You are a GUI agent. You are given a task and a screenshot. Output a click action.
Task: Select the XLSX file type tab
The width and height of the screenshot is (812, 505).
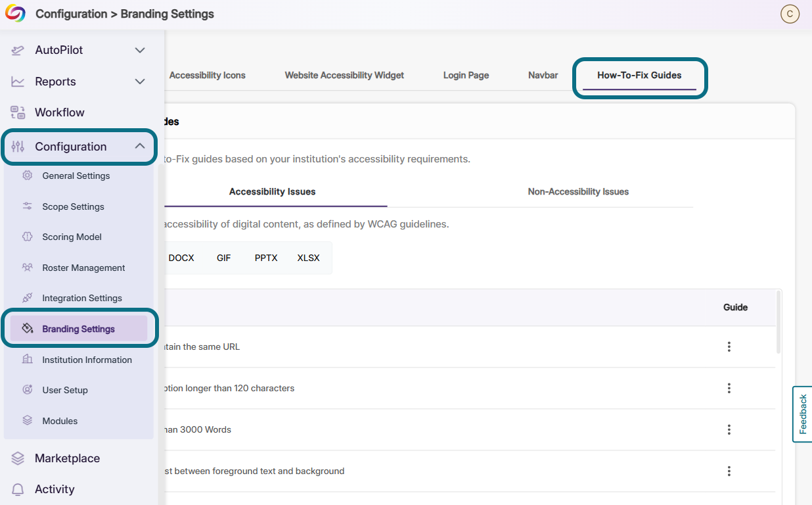[308, 258]
